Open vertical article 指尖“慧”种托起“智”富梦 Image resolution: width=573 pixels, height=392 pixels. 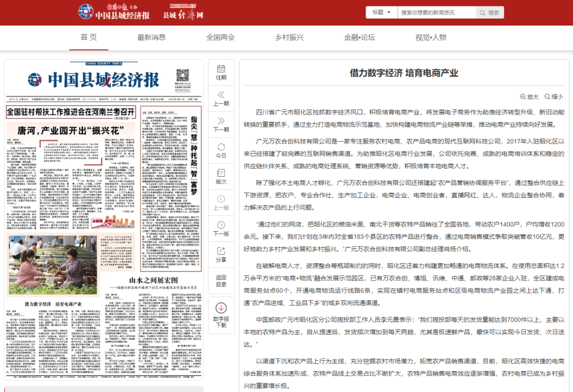(x=194, y=155)
